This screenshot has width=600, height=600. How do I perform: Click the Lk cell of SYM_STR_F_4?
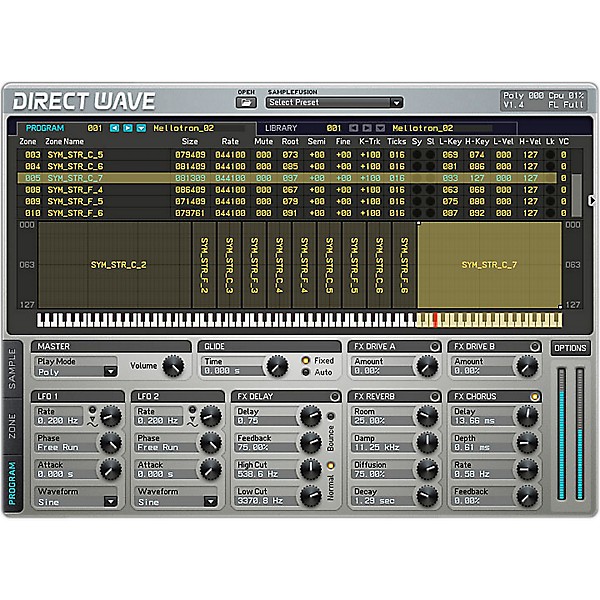point(550,190)
